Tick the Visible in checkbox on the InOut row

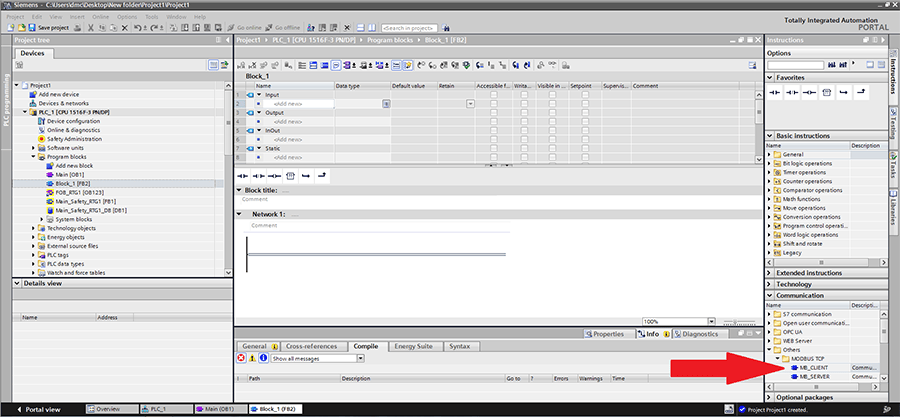tap(552, 130)
